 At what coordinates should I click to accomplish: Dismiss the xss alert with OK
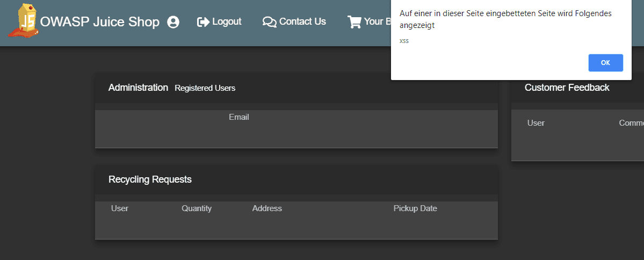pyautogui.click(x=605, y=63)
